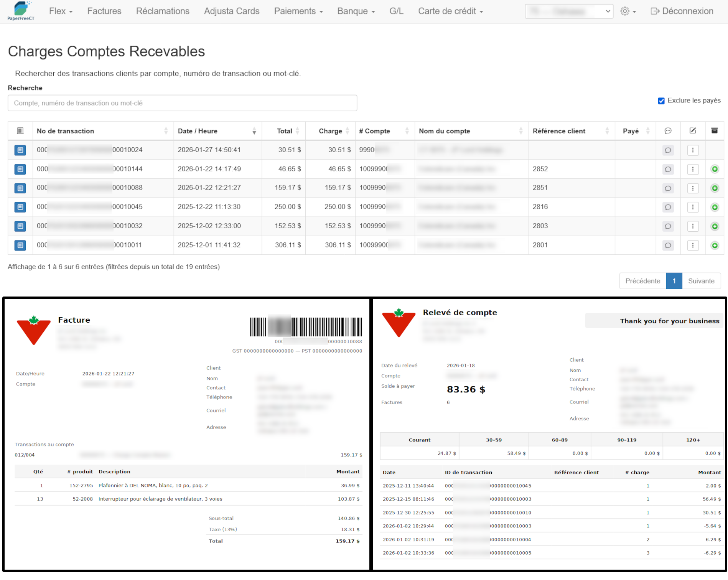The image size is (728, 580).
Task: Go to the Factures menu item
Action: pos(104,11)
